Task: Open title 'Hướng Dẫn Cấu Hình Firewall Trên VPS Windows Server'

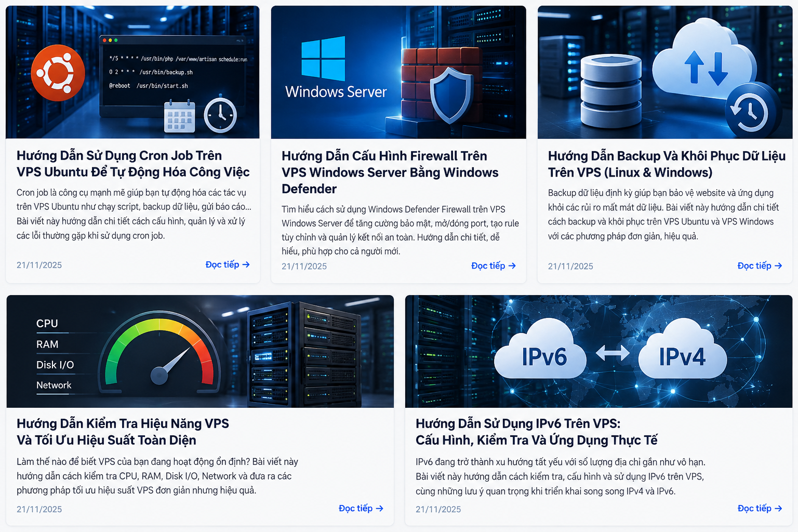Action: point(390,172)
